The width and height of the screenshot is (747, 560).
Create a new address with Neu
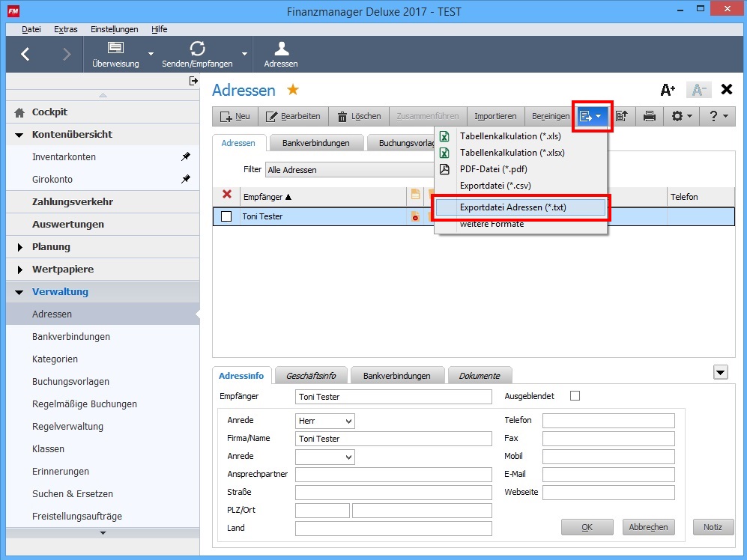[x=235, y=116]
